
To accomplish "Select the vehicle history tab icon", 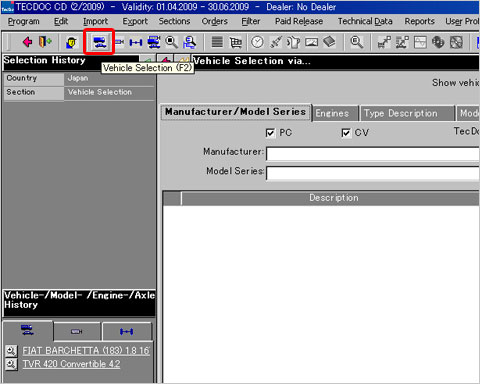I will [27, 331].
